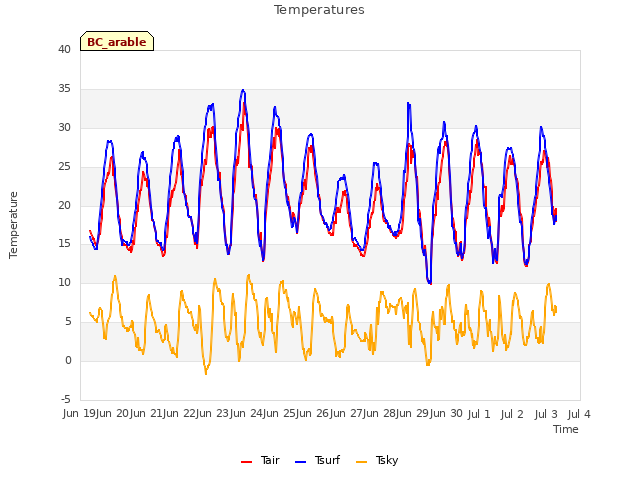Click the Tsurf peak on Jun 23
Viewport: 640px width, 480px height.
(243, 90)
